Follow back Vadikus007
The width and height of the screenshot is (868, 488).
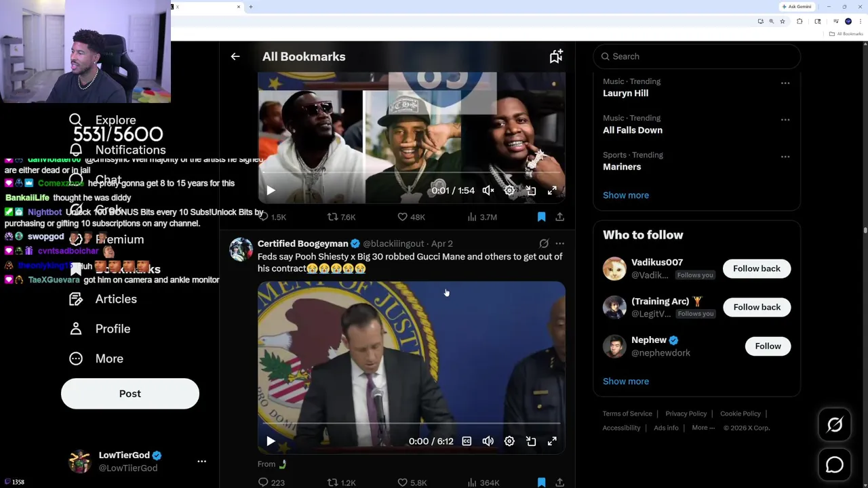pyautogui.click(x=757, y=268)
